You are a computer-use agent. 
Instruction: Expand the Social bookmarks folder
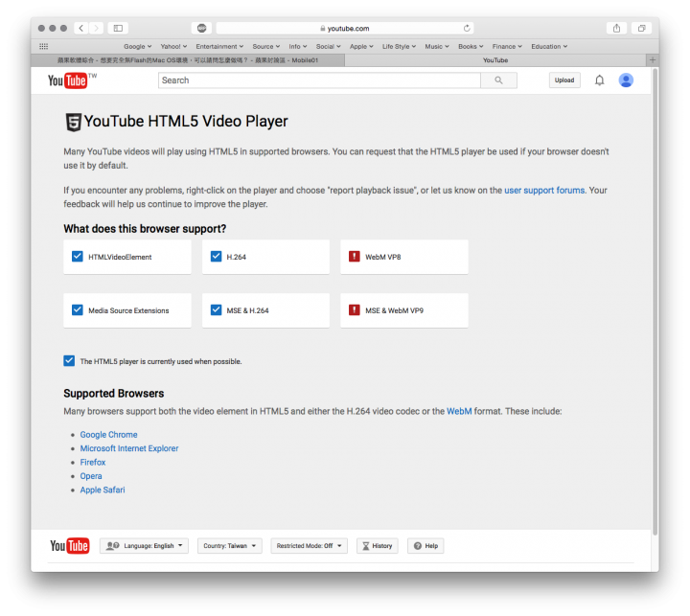click(x=329, y=46)
